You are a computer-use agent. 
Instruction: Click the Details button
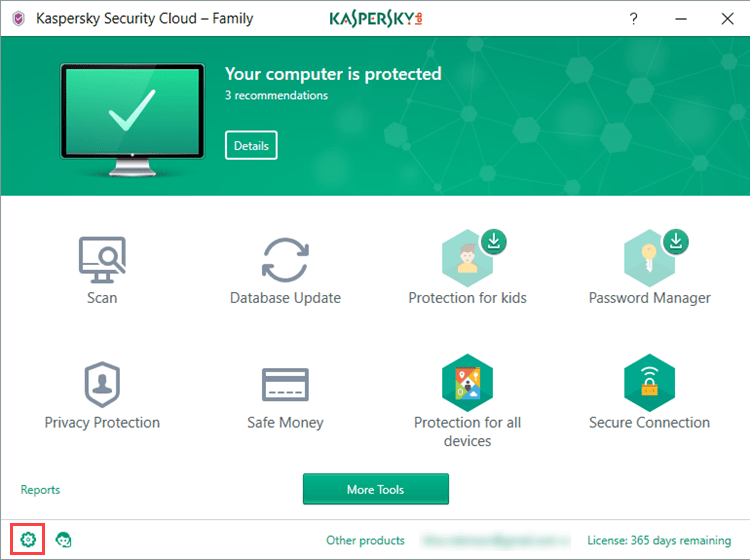(251, 145)
